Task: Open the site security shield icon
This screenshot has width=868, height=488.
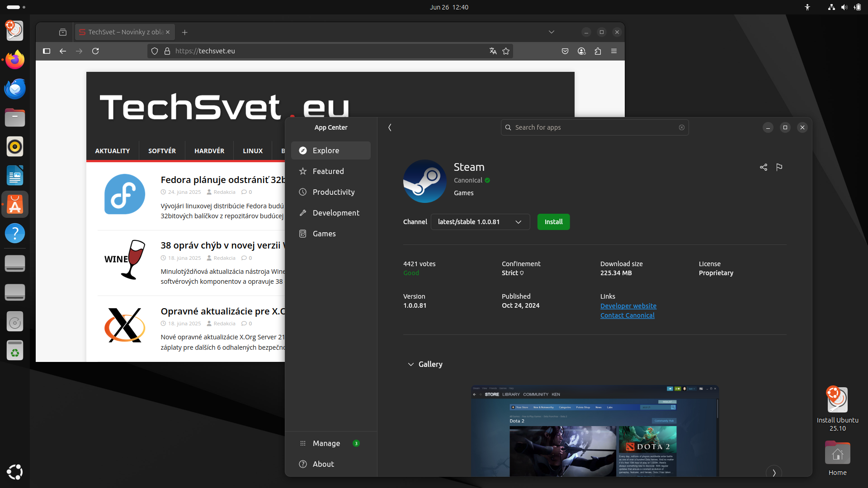Action: [155, 51]
